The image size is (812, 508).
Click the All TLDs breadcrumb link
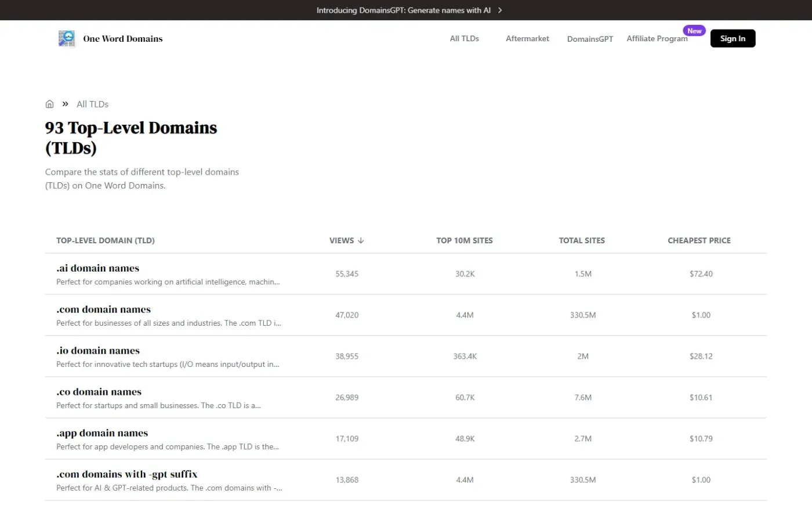pyautogui.click(x=93, y=105)
